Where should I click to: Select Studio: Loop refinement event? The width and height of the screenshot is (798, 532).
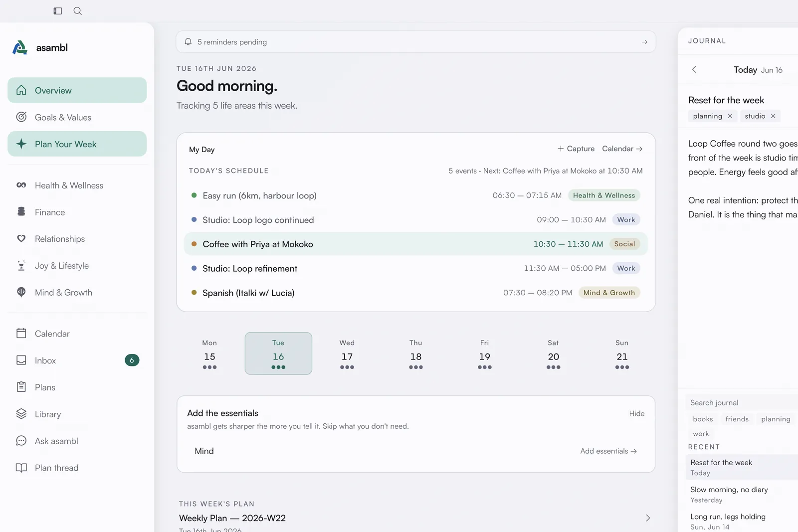click(416, 268)
